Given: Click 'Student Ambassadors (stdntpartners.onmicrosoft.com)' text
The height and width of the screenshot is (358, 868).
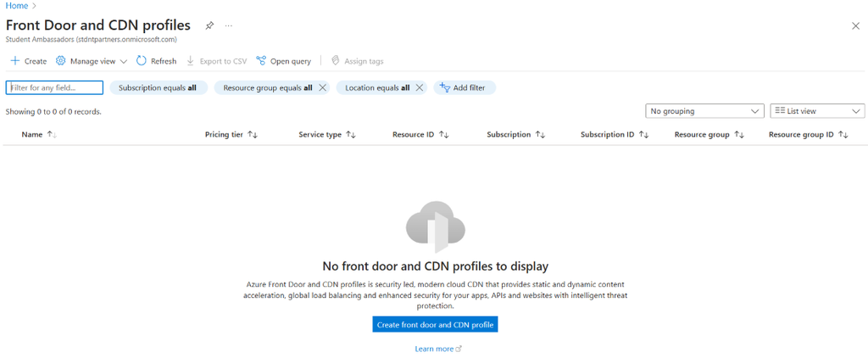Looking at the screenshot, I should (x=91, y=39).
